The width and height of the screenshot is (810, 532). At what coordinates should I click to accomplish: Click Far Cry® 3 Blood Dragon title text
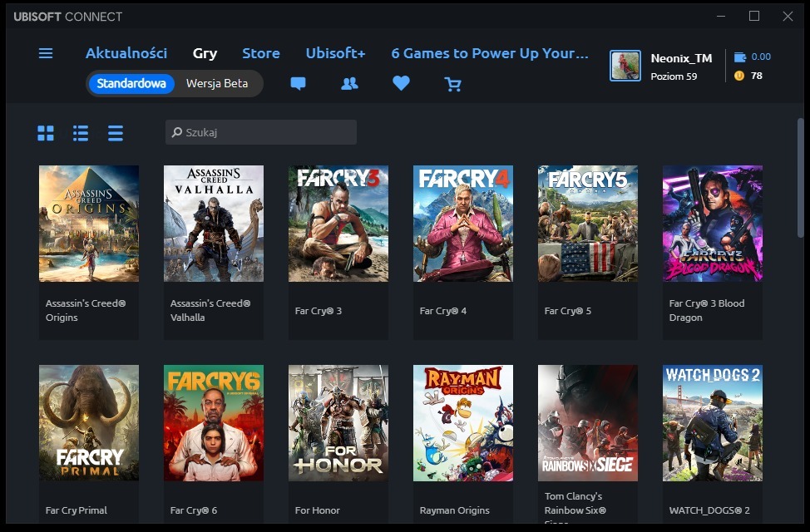click(707, 310)
